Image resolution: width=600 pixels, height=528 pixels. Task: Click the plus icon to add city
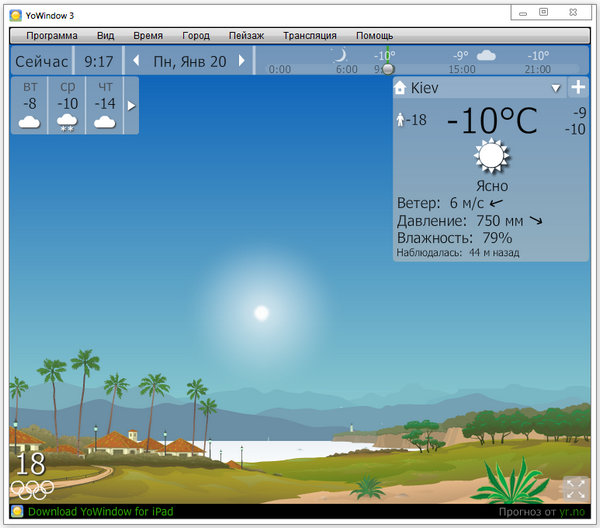(x=578, y=87)
